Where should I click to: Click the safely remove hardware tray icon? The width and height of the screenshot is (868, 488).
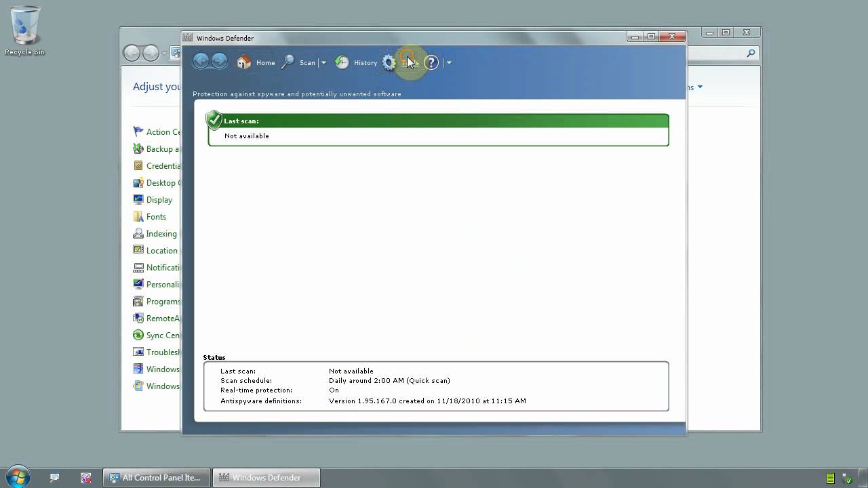pyautogui.click(x=846, y=479)
